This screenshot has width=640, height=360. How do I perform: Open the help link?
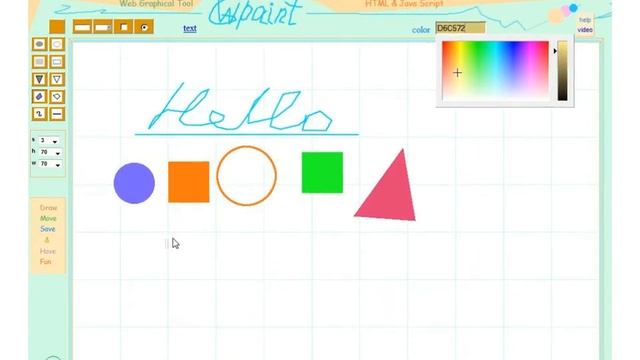pos(585,20)
